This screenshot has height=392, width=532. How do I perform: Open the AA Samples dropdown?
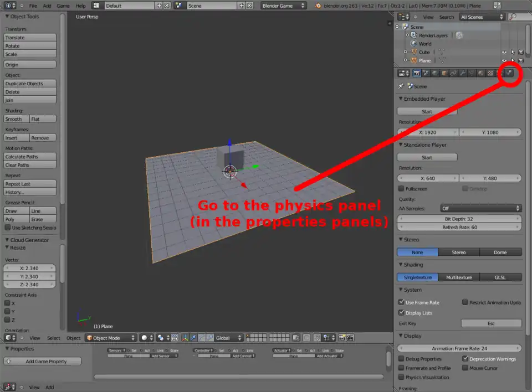pyautogui.click(x=480, y=208)
